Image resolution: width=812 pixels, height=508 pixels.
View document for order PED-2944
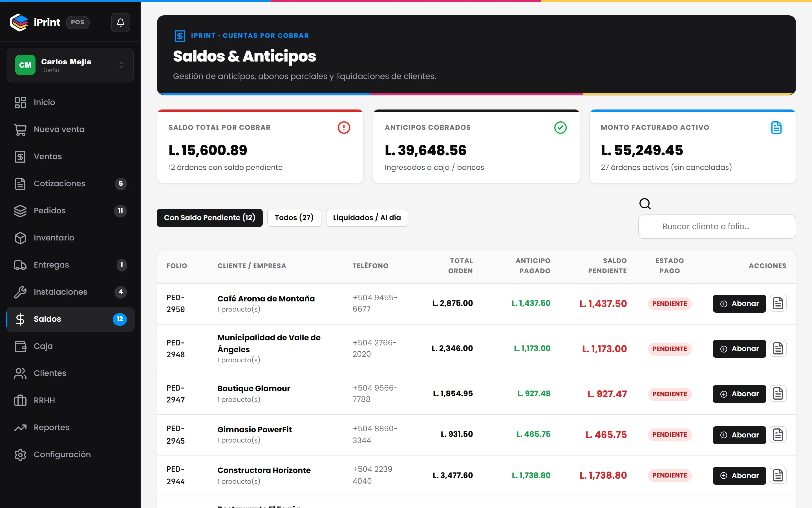click(778, 476)
